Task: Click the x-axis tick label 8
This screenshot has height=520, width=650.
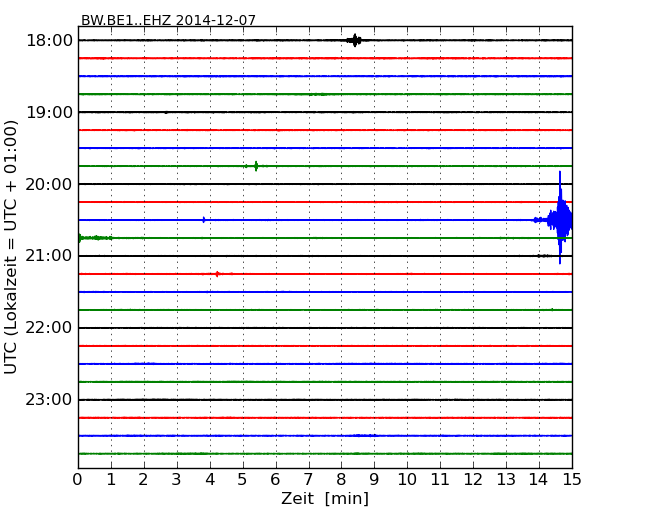Action: (x=341, y=480)
